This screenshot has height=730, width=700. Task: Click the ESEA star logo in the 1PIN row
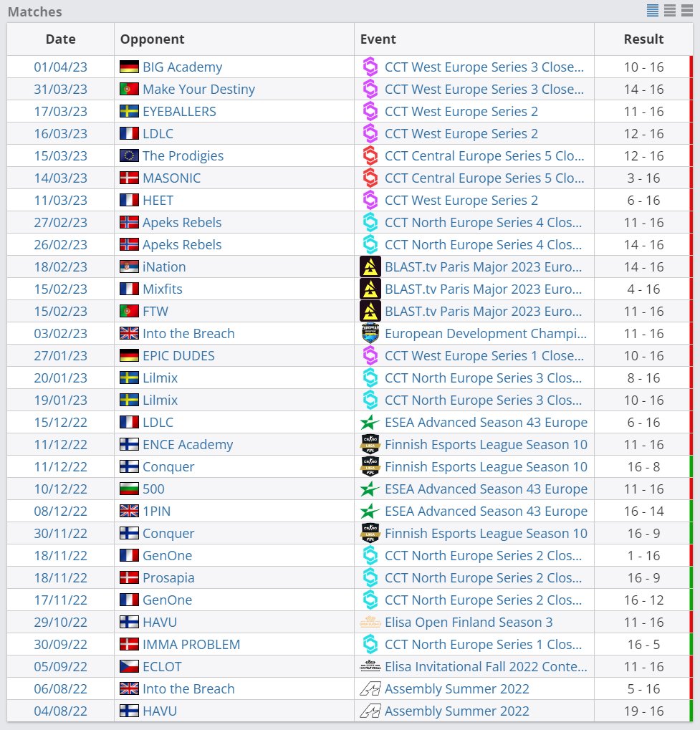coord(370,512)
